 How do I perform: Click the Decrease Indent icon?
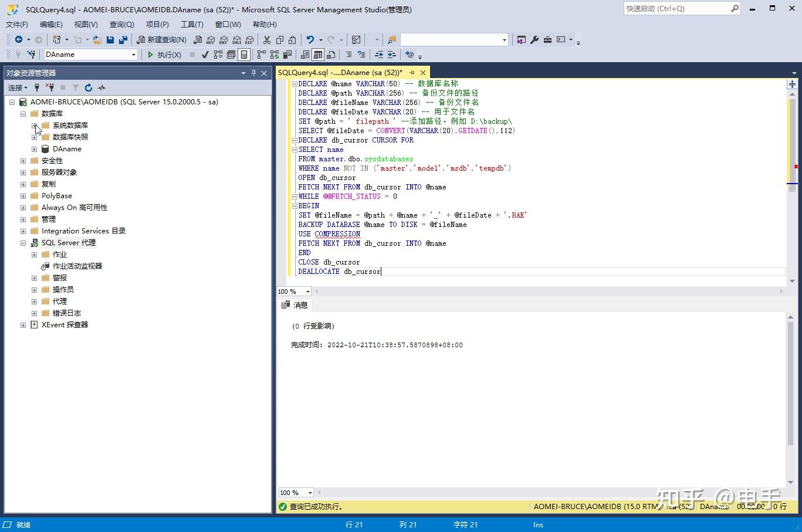(379, 55)
